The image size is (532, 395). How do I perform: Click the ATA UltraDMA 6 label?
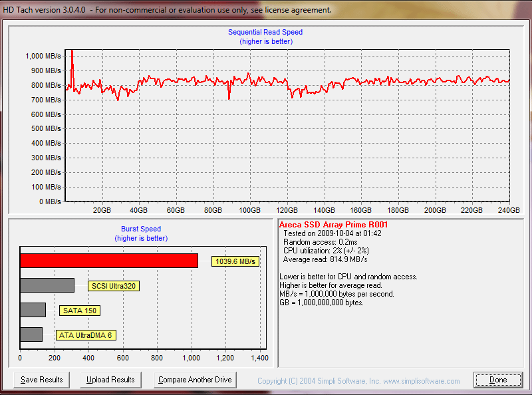tap(86, 335)
